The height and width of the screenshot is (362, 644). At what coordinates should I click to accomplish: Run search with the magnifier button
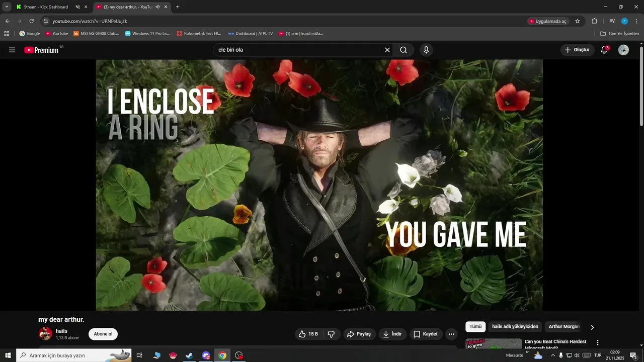pyautogui.click(x=404, y=50)
